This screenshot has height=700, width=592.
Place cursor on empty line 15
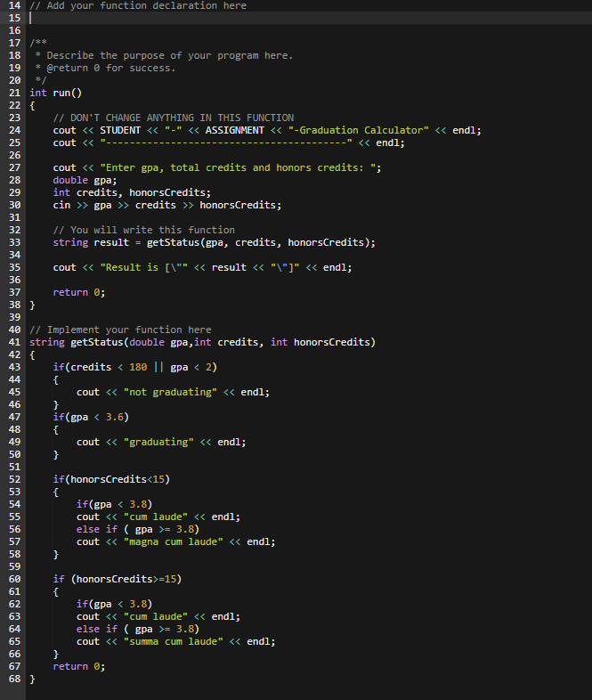[309, 18]
